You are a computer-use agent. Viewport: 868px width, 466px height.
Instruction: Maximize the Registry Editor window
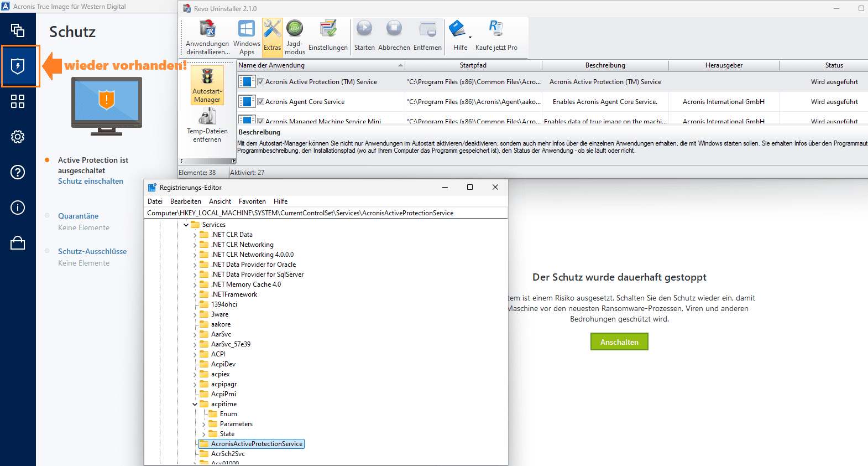point(470,187)
